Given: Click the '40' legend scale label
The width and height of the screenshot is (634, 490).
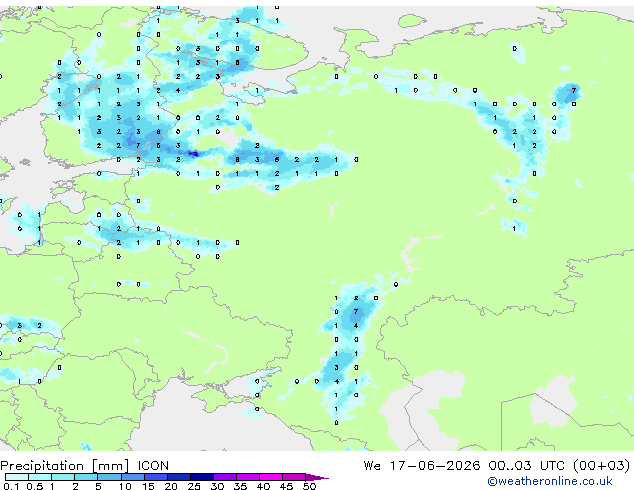Looking at the screenshot, I should (x=263, y=486).
